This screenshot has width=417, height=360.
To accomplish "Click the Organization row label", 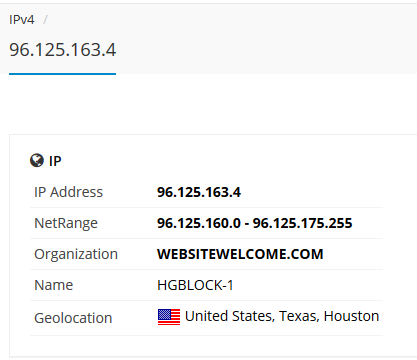I will click(x=76, y=254).
